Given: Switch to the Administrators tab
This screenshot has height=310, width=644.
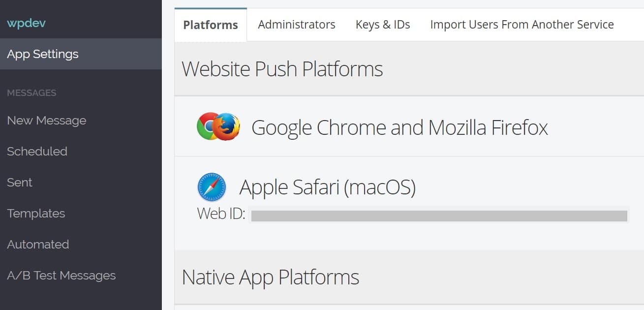Looking at the screenshot, I should pyautogui.click(x=296, y=24).
